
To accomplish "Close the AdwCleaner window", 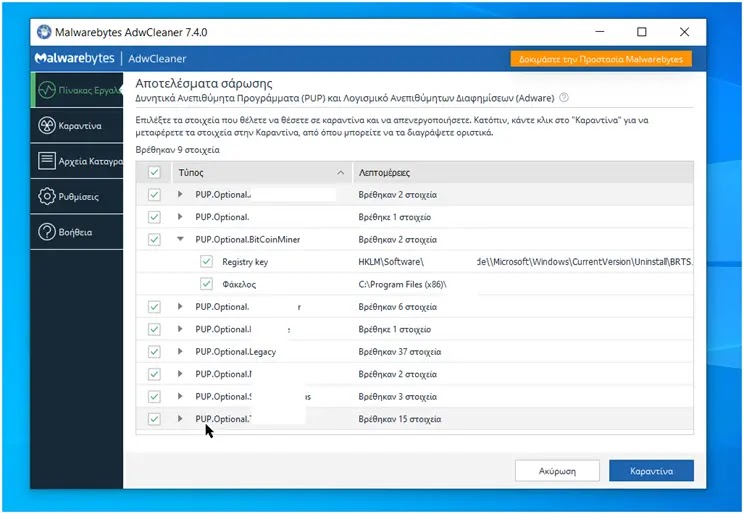I will pos(684,32).
